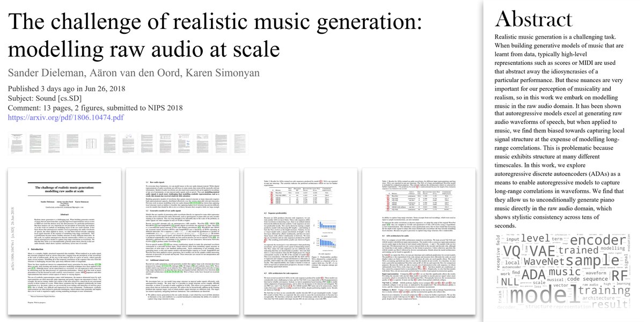Click the word 'VQ' in the word cloud
This screenshot has width=644, height=322.
512,251
